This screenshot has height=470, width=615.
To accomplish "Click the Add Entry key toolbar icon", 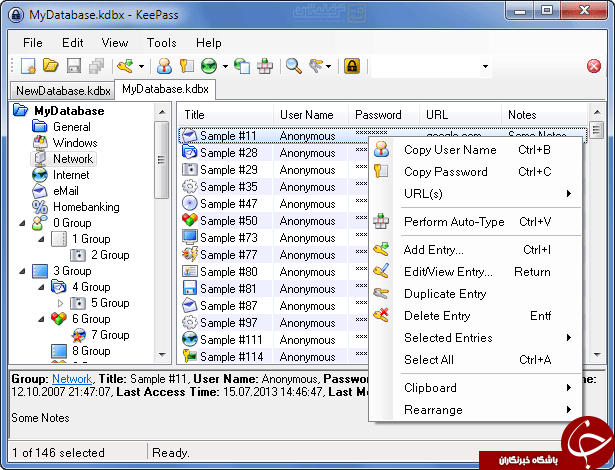I will click(125, 66).
